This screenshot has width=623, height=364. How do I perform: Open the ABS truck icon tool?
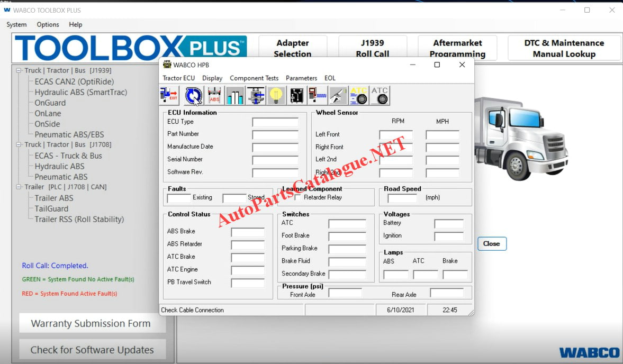(214, 96)
